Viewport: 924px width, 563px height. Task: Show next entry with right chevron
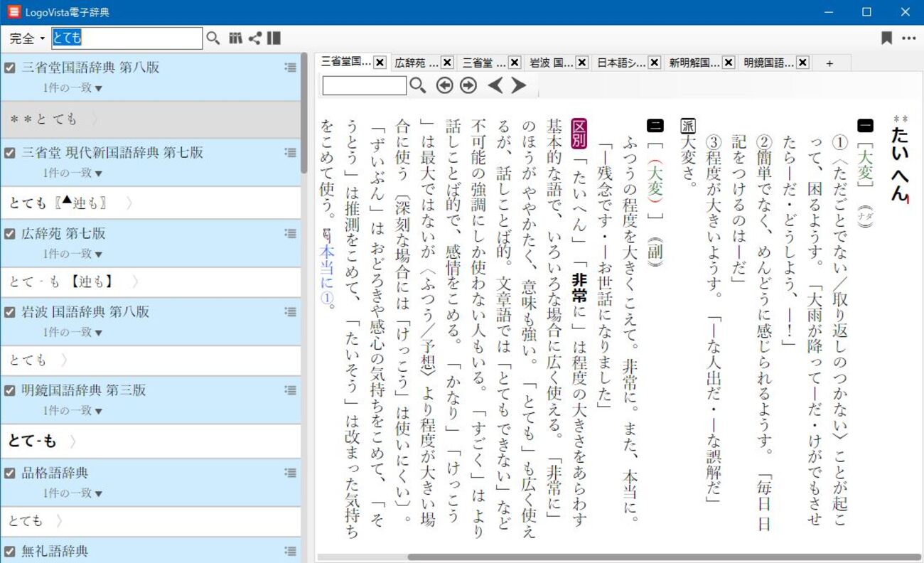pyautogui.click(x=519, y=85)
